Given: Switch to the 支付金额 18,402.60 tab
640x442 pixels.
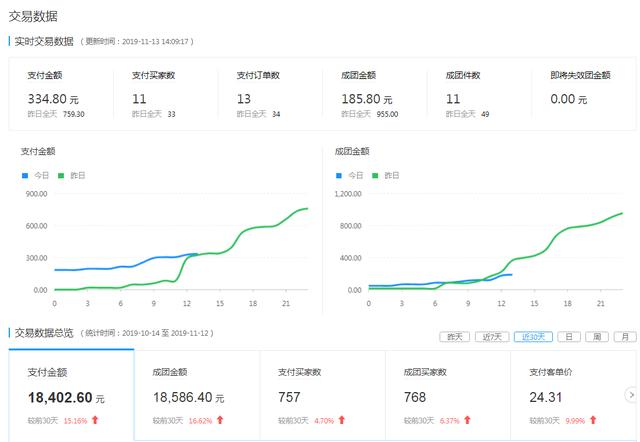Looking at the screenshot, I should (71, 395).
